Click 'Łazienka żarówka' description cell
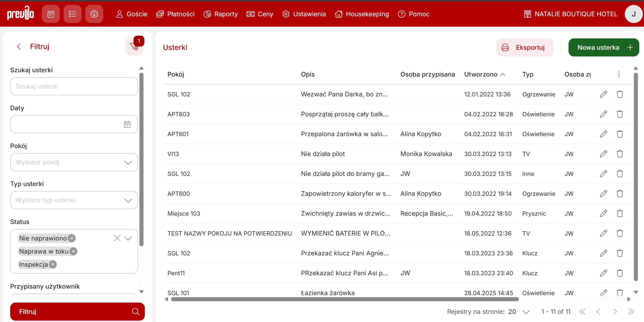The height and width of the screenshot is (322, 644). [328, 293]
